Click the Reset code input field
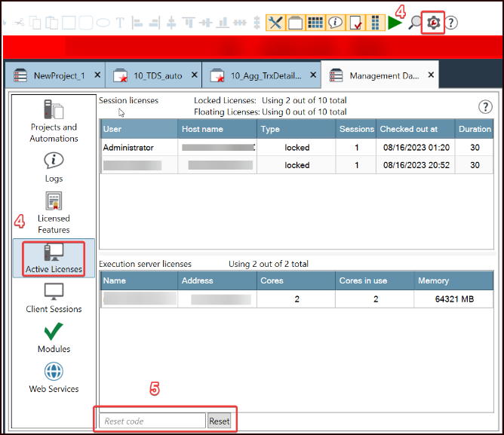504x435 pixels. coord(151,421)
